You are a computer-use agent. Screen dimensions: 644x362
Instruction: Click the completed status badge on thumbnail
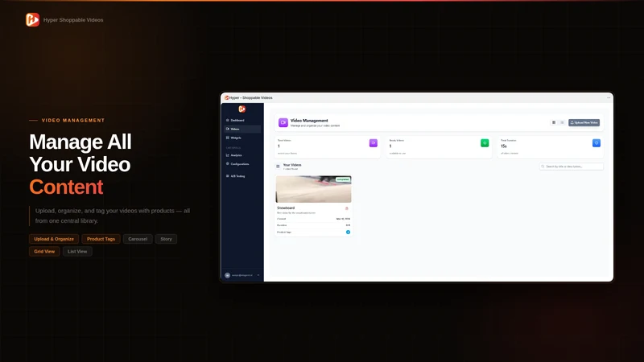pyautogui.click(x=343, y=179)
